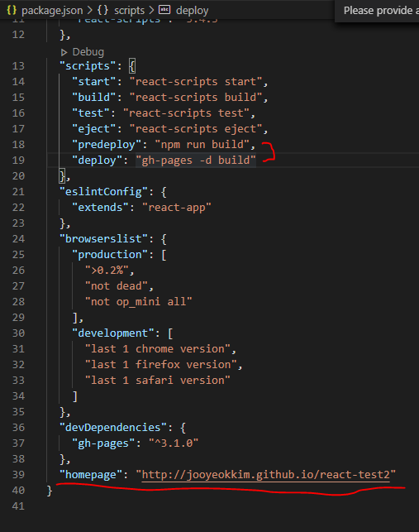419x532 pixels.
Task: Click "gh-pages -d build" value
Action: 196,161
